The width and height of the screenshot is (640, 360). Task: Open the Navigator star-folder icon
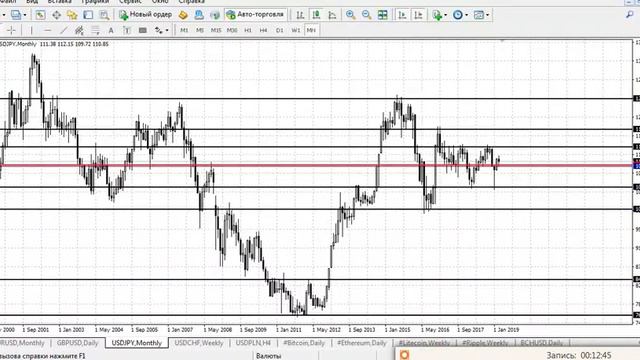(x=72, y=15)
